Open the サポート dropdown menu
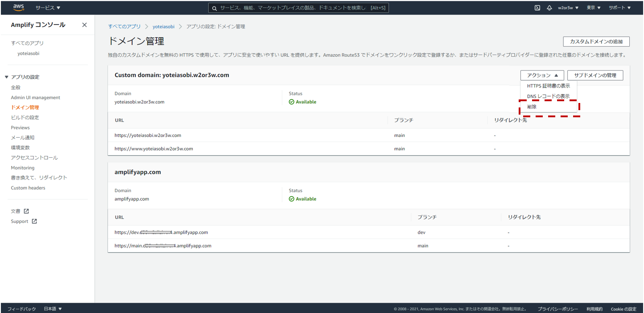Image resolution: width=644 pixels, height=313 pixels. point(620,8)
